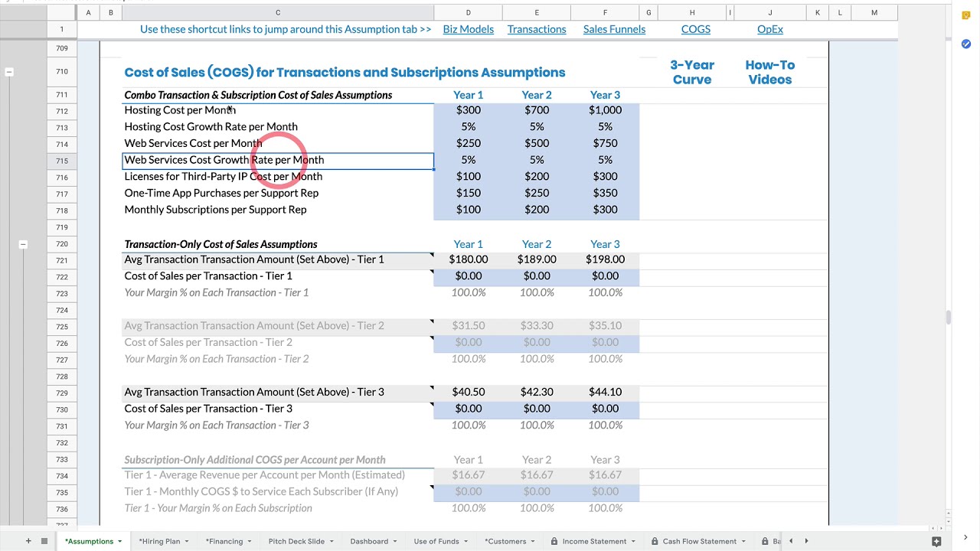Open the Customers sheet tab
Image resolution: width=980 pixels, height=551 pixels.
tap(505, 542)
